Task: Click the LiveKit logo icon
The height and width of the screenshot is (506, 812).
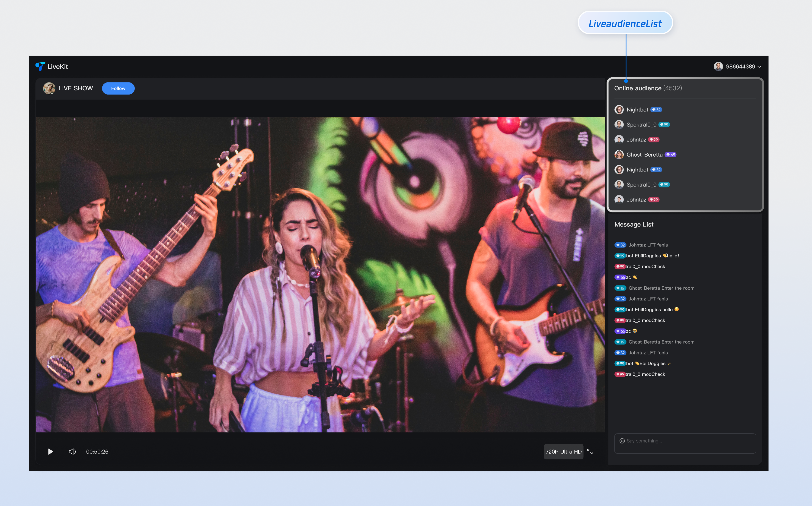Action: (x=40, y=66)
